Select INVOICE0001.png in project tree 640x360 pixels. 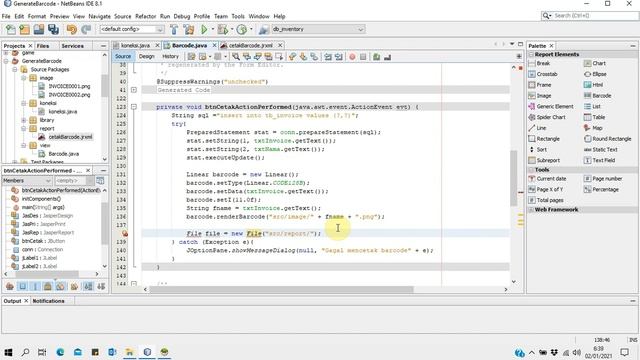click(x=69, y=86)
